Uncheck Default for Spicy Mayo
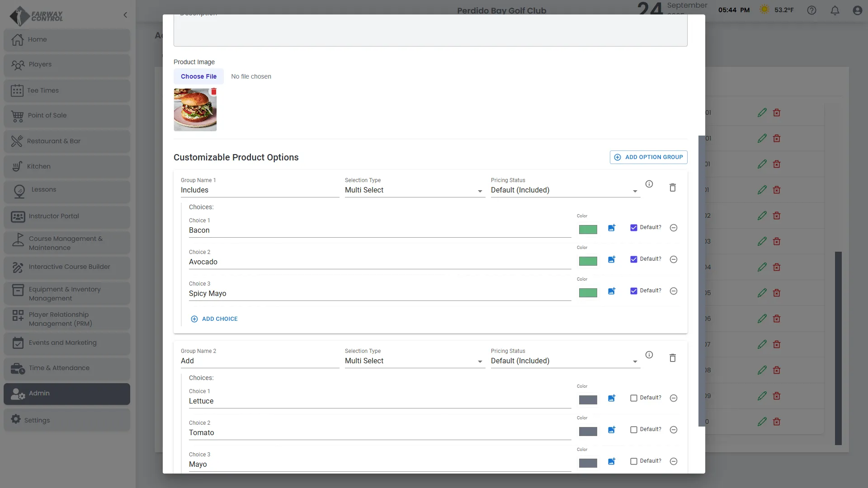The height and width of the screenshot is (488, 868). click(x=633, y=291)
